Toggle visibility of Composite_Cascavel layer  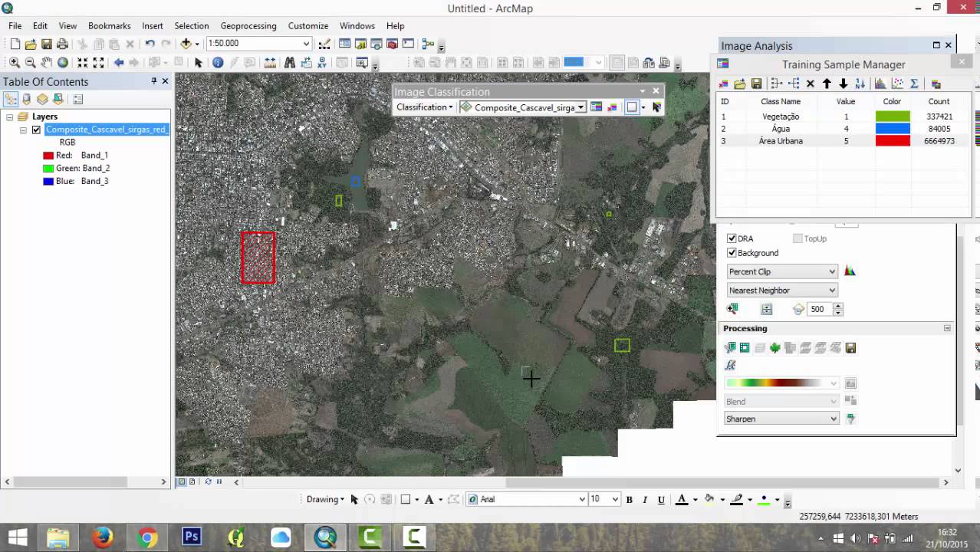(x=36, y=130)
